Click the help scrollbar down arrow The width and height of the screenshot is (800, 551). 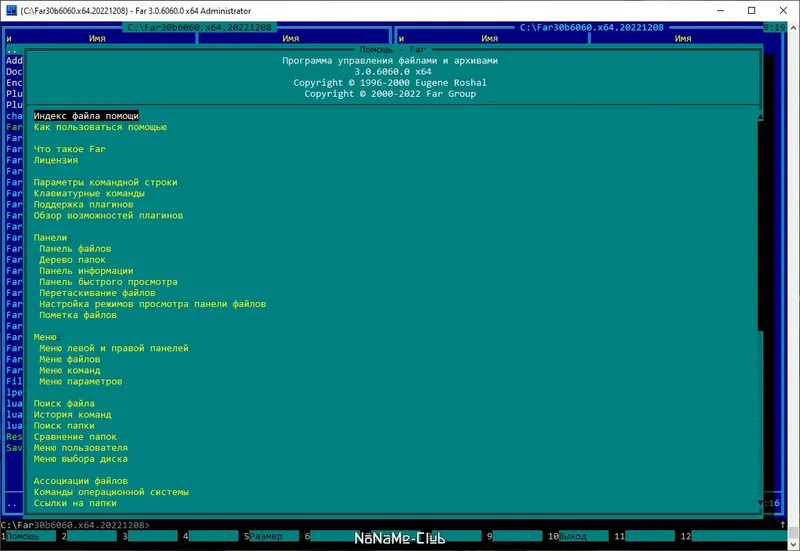click(x=760, y=504)
